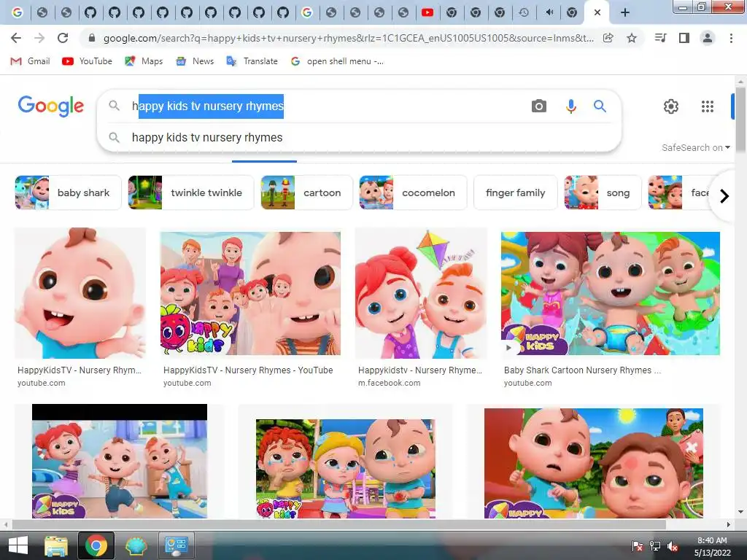
Task: Reload the current page
Action: pos(63,38)
